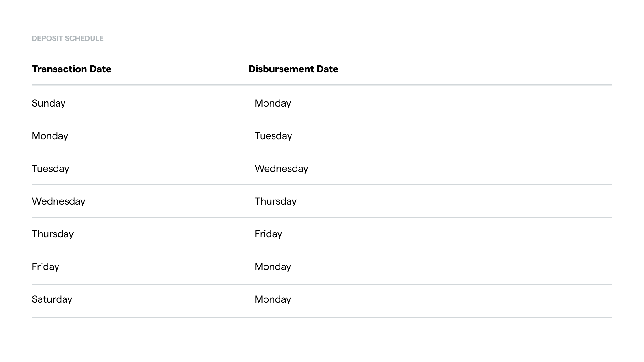Select the Disbursement Date column header

(293, 69)
